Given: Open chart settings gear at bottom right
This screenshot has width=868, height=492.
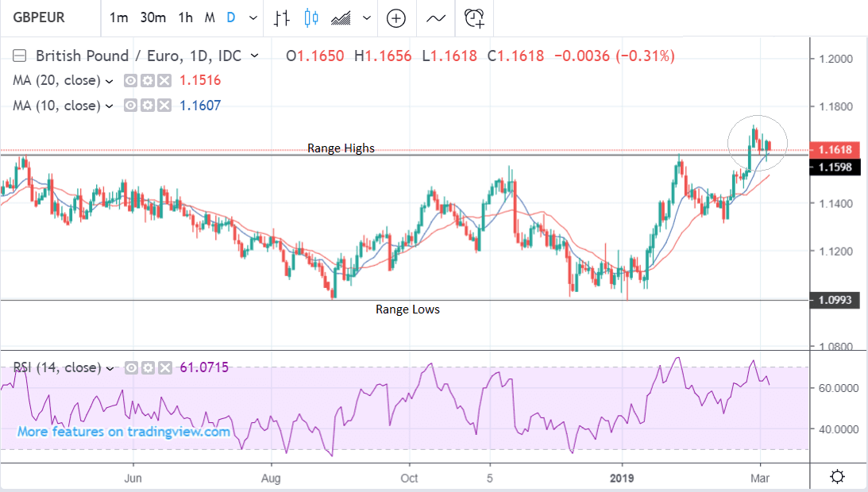Looking at the screenshot, I should pyautogui.click(x=837, y=476).
